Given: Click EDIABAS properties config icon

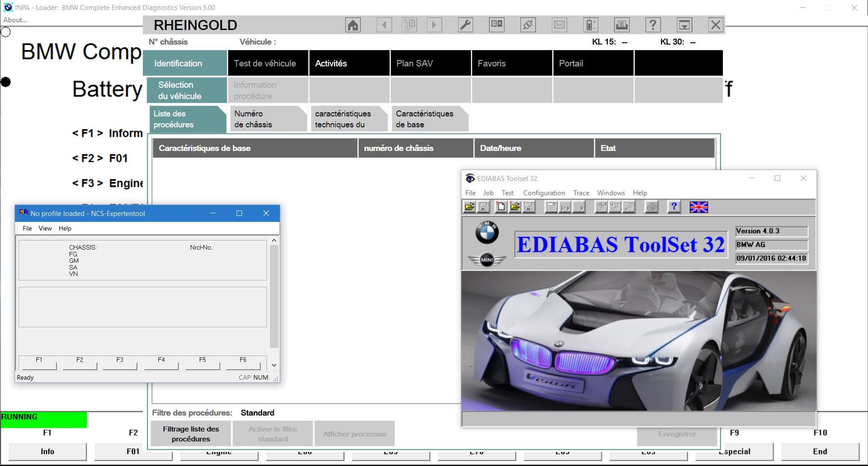Looking at the screenshot, I should (601, 207).
